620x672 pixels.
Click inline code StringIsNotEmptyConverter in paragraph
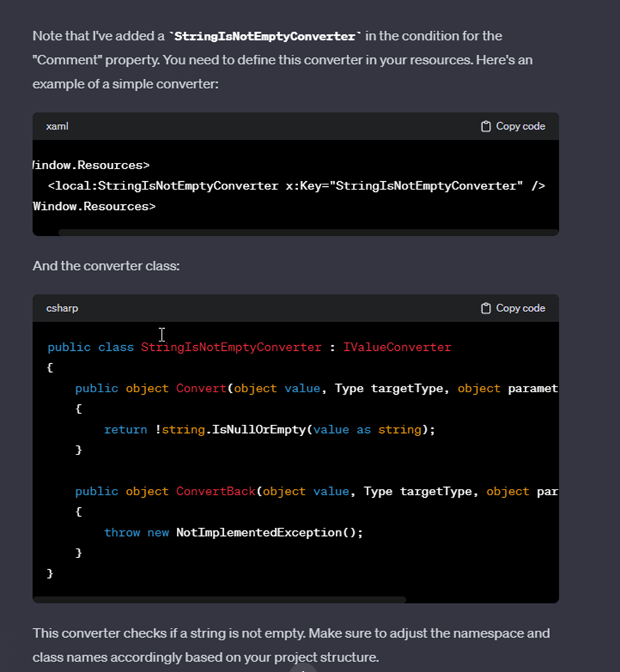click(265, 36)
